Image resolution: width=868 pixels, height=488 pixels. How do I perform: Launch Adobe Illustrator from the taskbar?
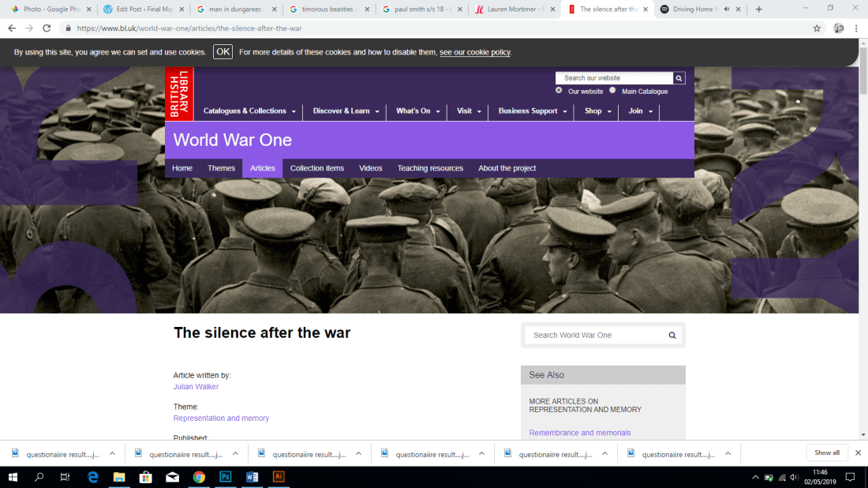pyautogui.click(x=279, y=477)
